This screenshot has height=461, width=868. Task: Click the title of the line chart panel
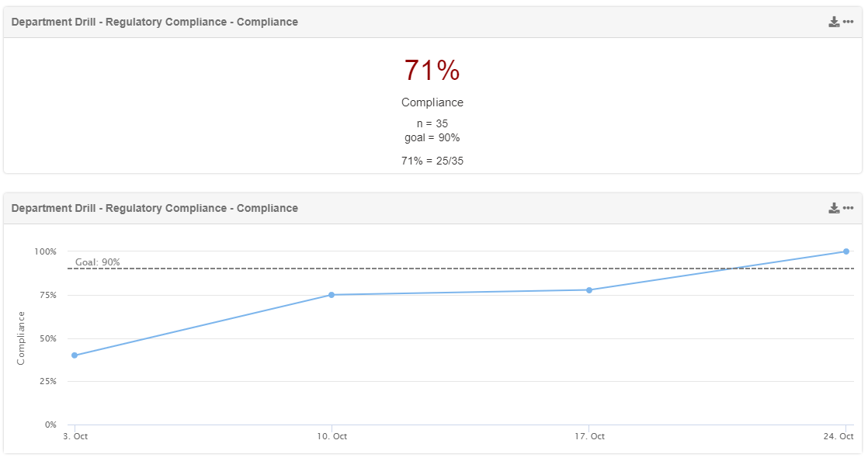[155, 208]
